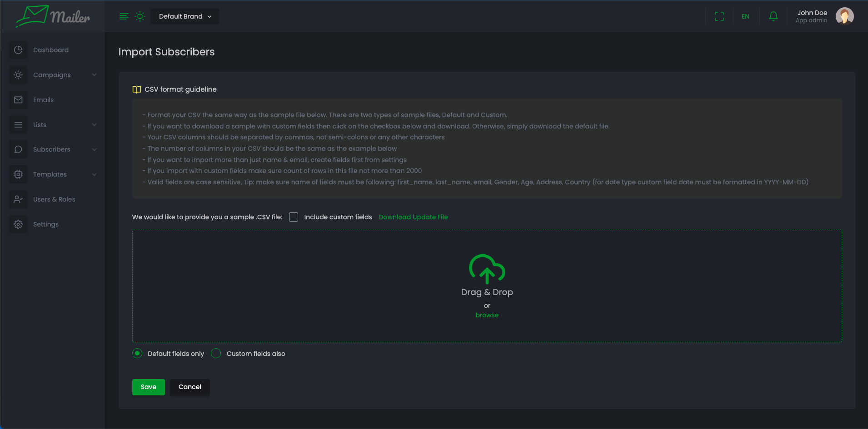
Task: Expand the Subscribers submenu arrow
Action: click(94, 149)
